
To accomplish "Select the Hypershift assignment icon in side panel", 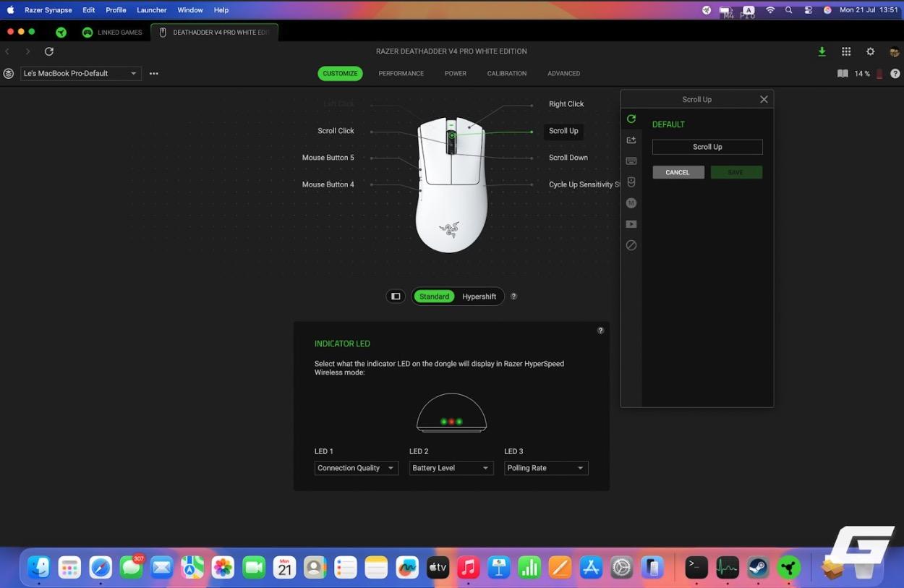I will pyautogui.click(x=631, y=140).
